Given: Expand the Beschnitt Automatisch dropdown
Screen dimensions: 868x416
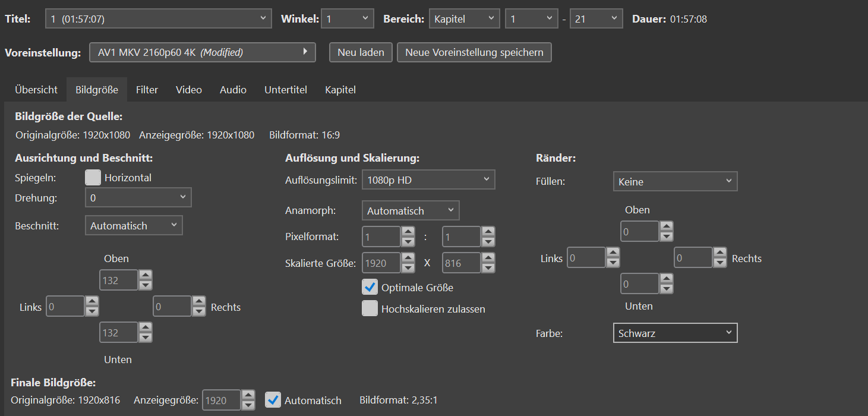Looking at the screenshot, I should click(134, 225).
